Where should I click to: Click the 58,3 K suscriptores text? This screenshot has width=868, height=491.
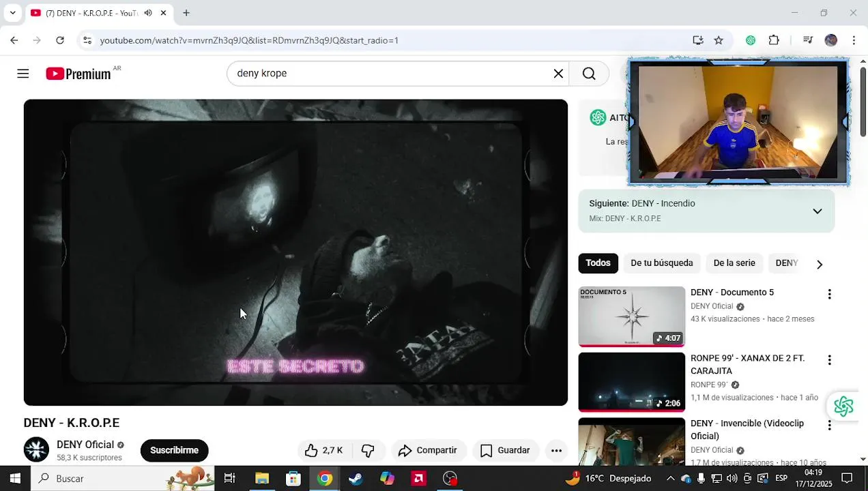tap(89, 458)
